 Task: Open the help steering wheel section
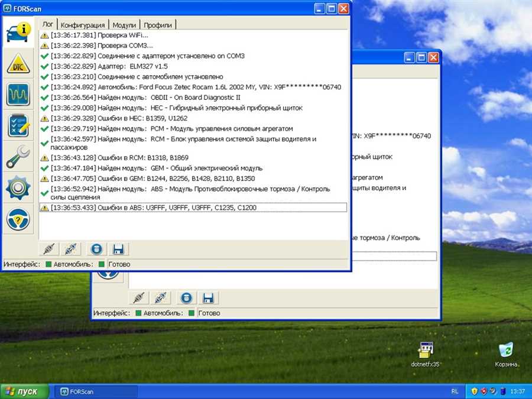tap(18, 219)
